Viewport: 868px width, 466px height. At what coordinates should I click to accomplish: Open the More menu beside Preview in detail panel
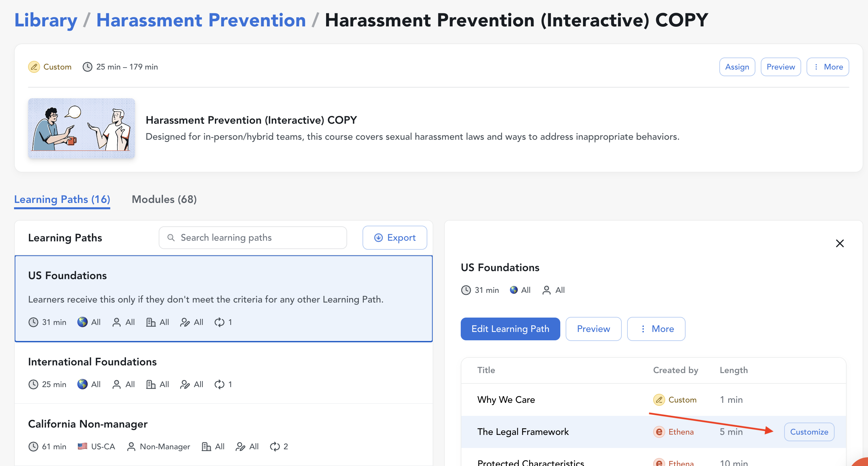656,329
